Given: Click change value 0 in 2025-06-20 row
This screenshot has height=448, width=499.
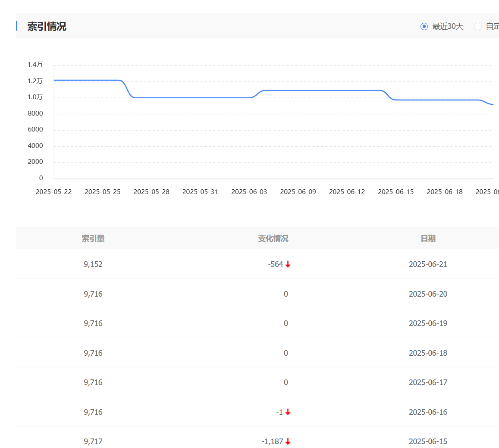Looking at the screenshot, I should coord(286,294).
